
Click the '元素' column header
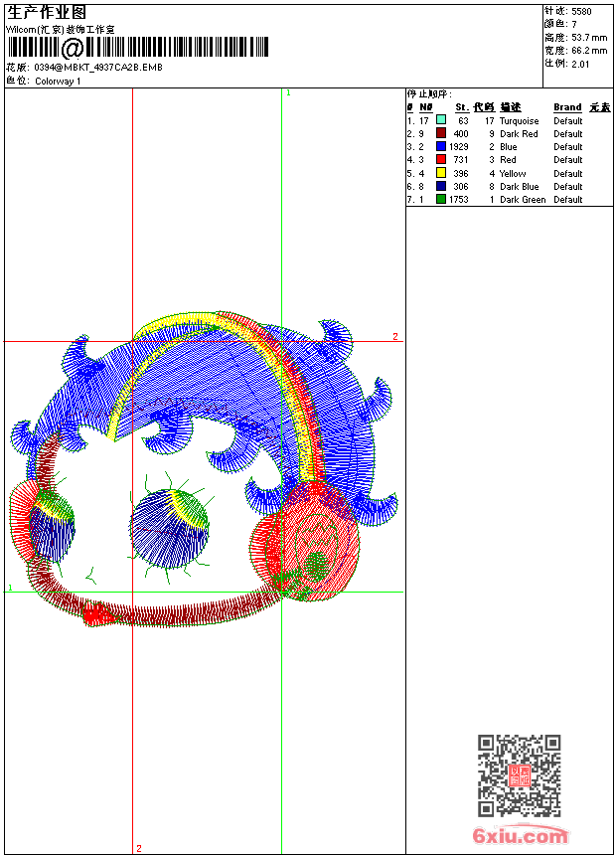pyautogui.click(x=600, y=107)
